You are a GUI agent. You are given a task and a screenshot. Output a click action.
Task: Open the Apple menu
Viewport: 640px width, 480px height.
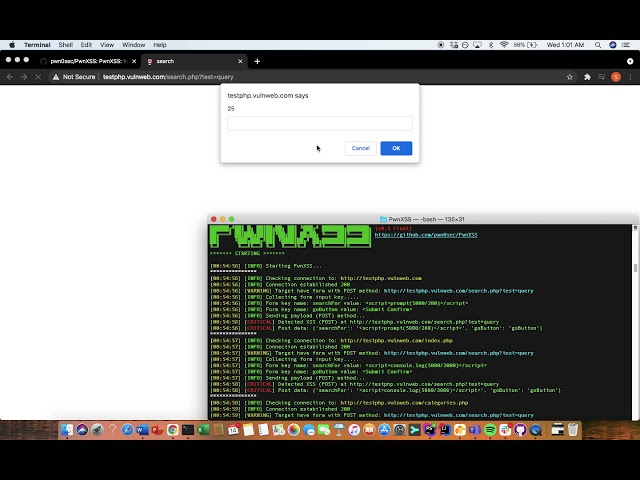[x=12, y=45]
